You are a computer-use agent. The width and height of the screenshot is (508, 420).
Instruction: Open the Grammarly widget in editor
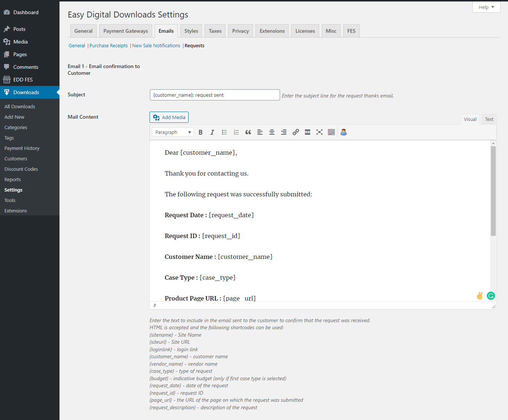pyautogui.click(x=491, y=296)
